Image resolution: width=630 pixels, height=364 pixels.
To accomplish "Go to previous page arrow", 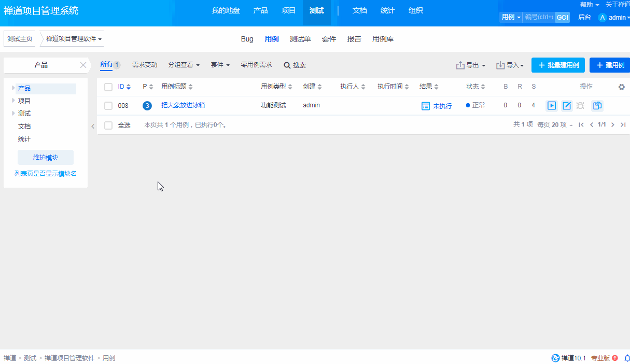I will point(592,125).
